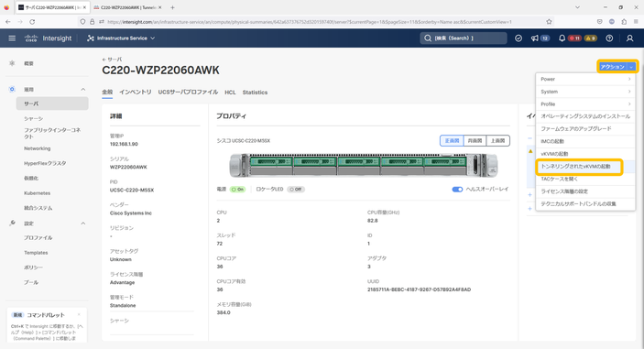Click the overview sidebar icon
Viewport: 644px width, 349px height.
(x=12, y=63)
